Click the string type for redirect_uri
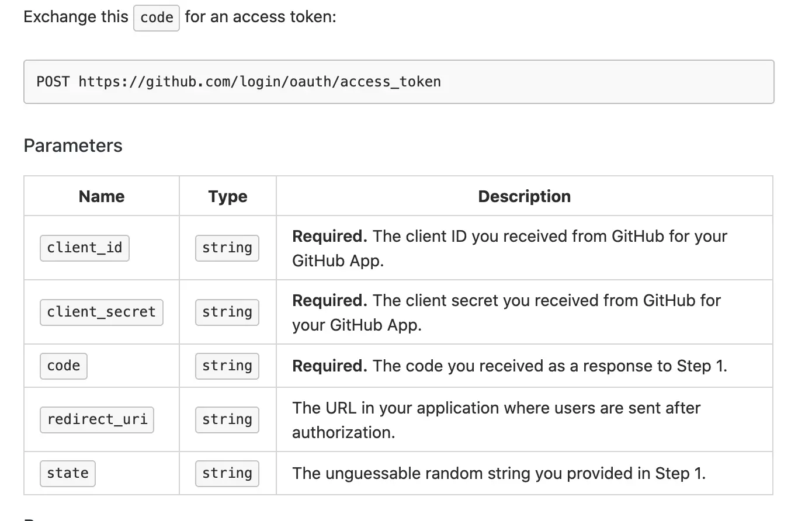Screen dimensions: 812x521 227,419
